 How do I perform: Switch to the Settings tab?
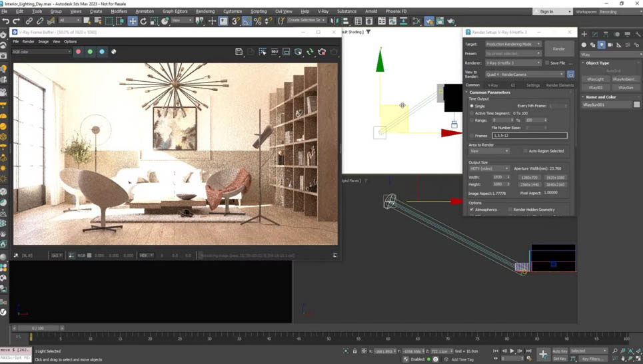533,85
